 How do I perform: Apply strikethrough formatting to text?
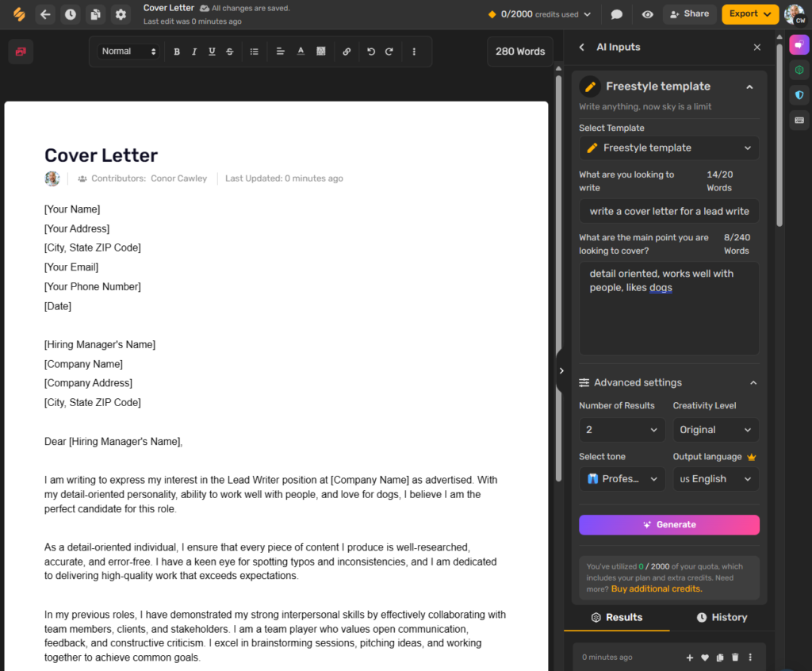229,52
